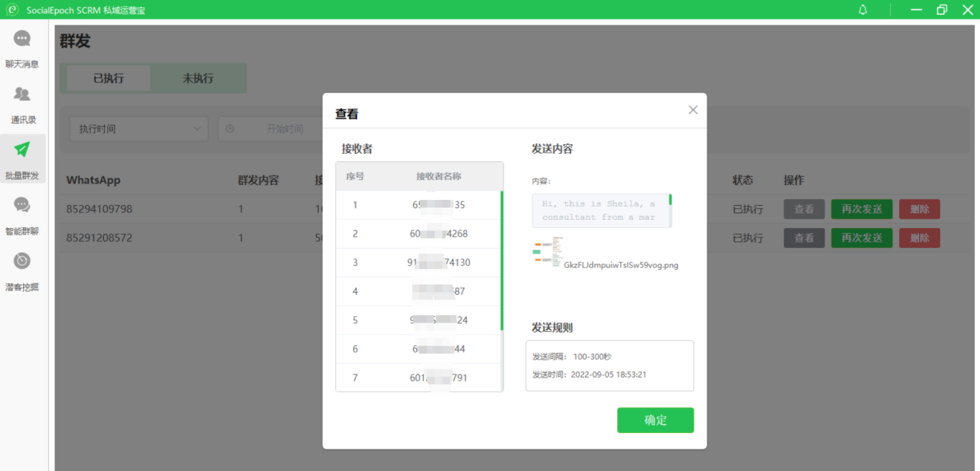980x471 pixels.
Task: Expand the 执行时间 dropdown
Action: (x=138, y=129)
